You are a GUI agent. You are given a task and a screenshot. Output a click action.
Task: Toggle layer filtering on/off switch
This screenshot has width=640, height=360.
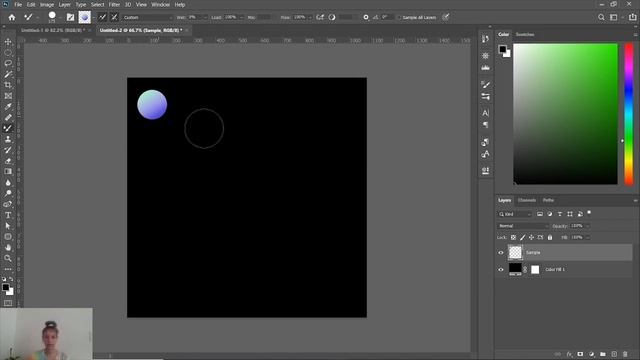pos(589,213)
